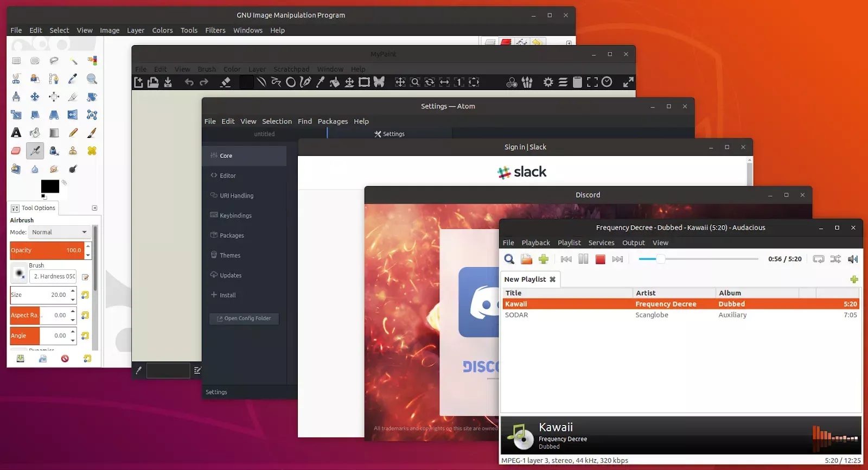Select the Zoom magnifier tool in GIMP
868x470 pixels.
point(92,79)
